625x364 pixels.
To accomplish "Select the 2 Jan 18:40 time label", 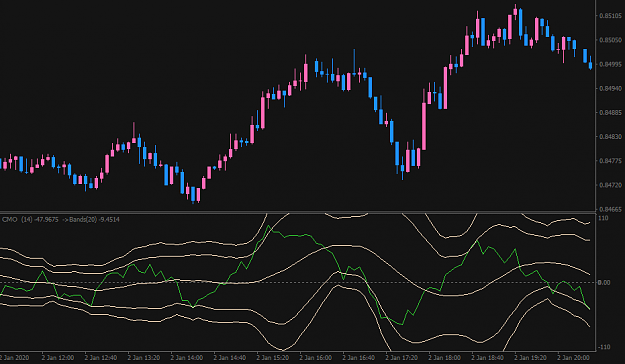I will 488,358.
